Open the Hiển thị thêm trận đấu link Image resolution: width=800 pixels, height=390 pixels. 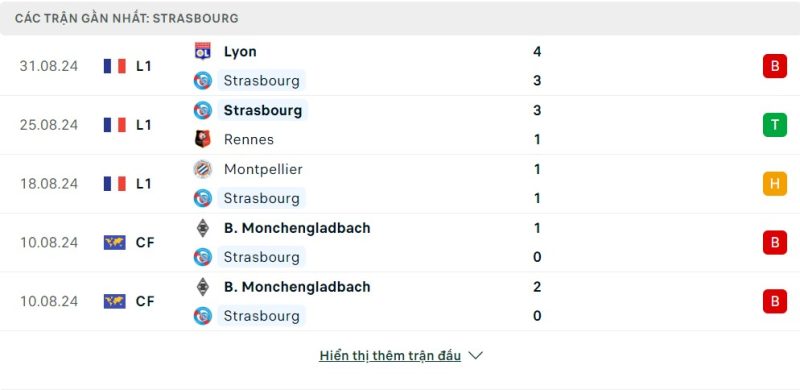click(x=390, y=356)
